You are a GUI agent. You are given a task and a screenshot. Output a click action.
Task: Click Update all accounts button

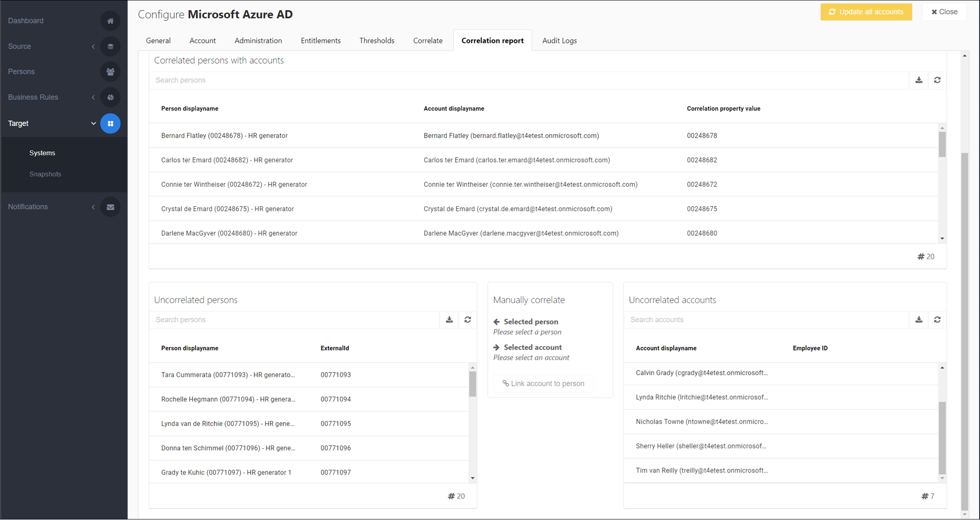pyautogui.click(x=866, y=12)
